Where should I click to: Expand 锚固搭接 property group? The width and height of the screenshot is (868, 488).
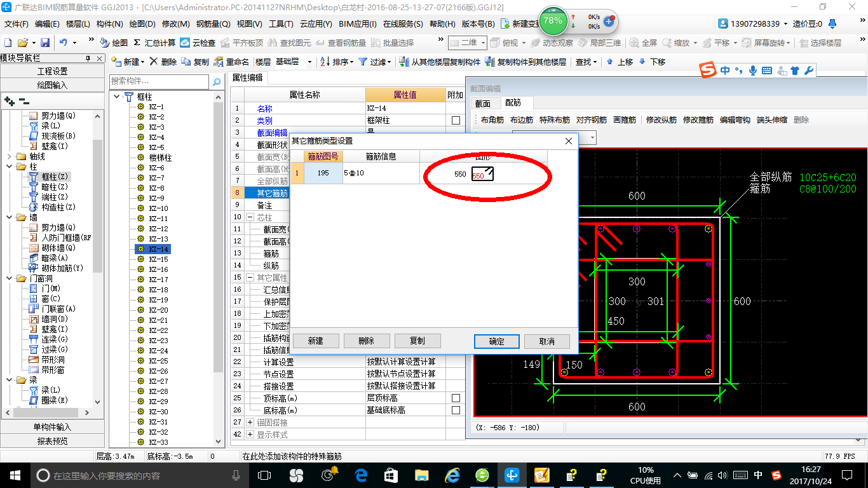[x=250, y=422]
